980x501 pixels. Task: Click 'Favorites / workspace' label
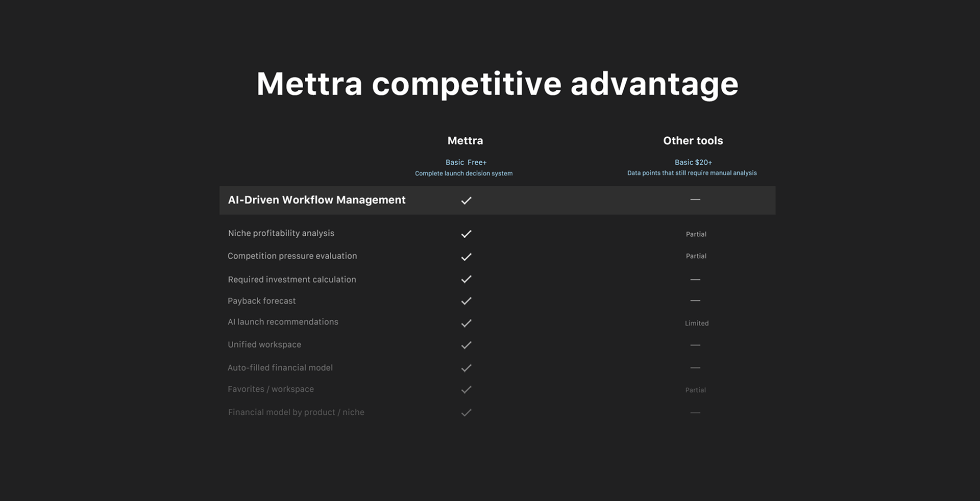pos(271,389)
